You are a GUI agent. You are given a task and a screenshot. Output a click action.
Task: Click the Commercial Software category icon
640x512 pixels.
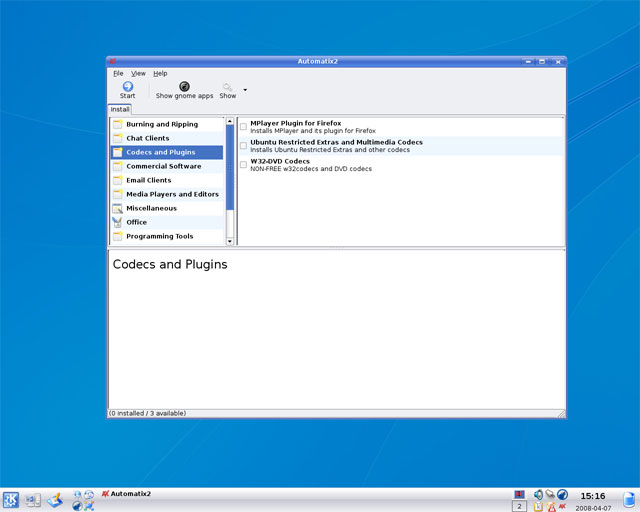click(x=118, y=166)
